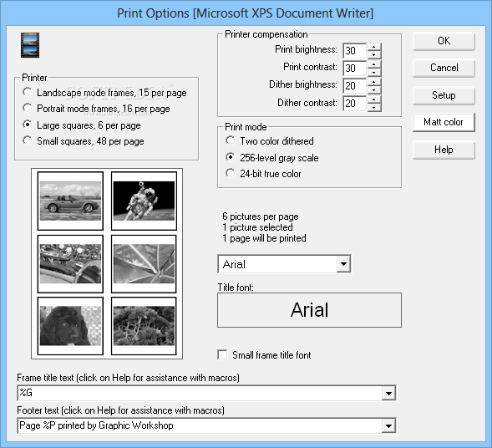Click the Title font Arial preview box

point(309,310)
